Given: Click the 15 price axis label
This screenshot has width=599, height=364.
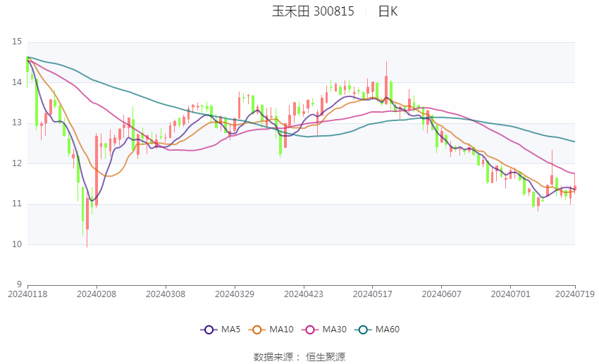Looking at the screenshot, I should point(17,42).
